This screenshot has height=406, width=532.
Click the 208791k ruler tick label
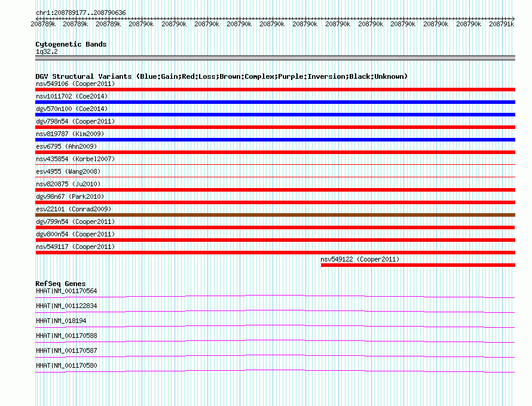(502, 24)
